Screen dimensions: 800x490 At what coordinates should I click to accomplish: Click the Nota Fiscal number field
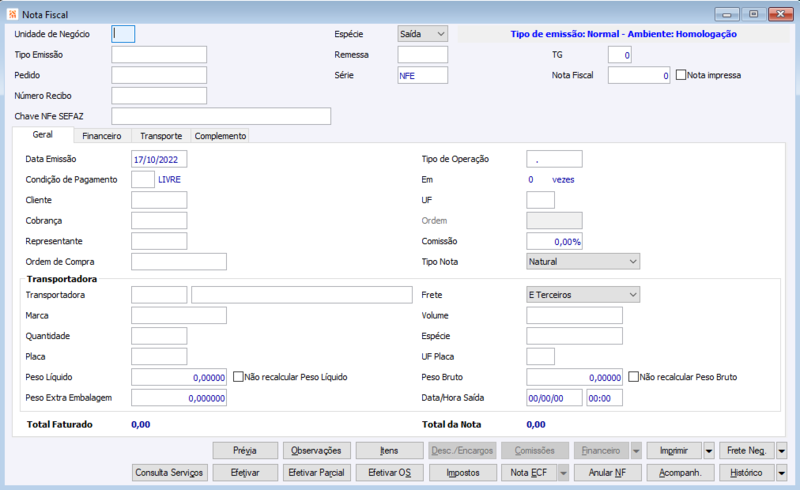639,75
